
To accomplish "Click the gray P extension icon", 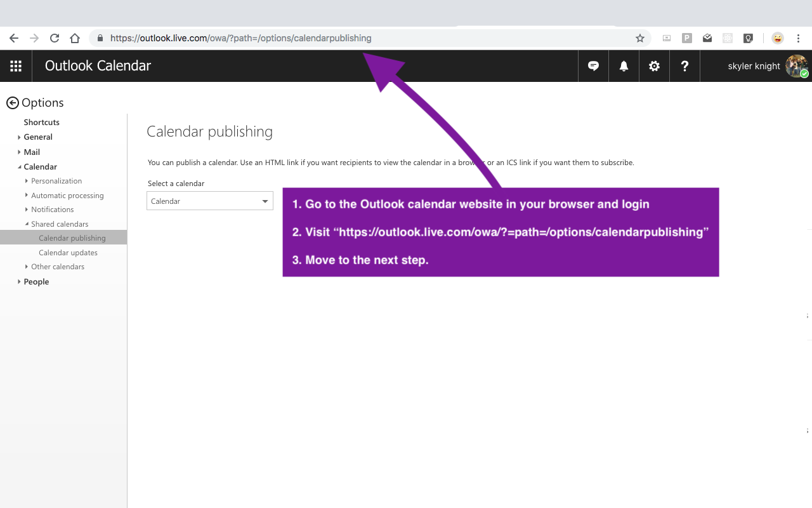I will [x=687, y=38].
